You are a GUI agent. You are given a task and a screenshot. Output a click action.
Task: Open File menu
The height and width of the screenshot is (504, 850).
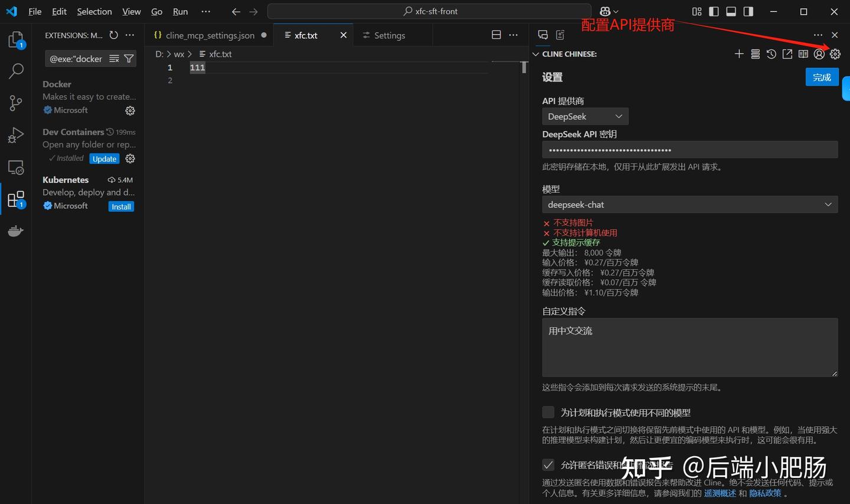[35, 11]
